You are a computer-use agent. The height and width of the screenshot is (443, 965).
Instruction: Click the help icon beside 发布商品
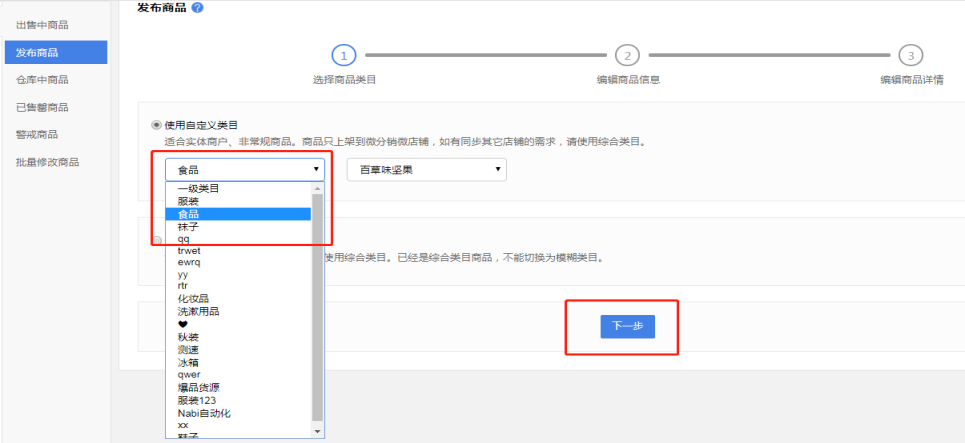tap(197, 8)
